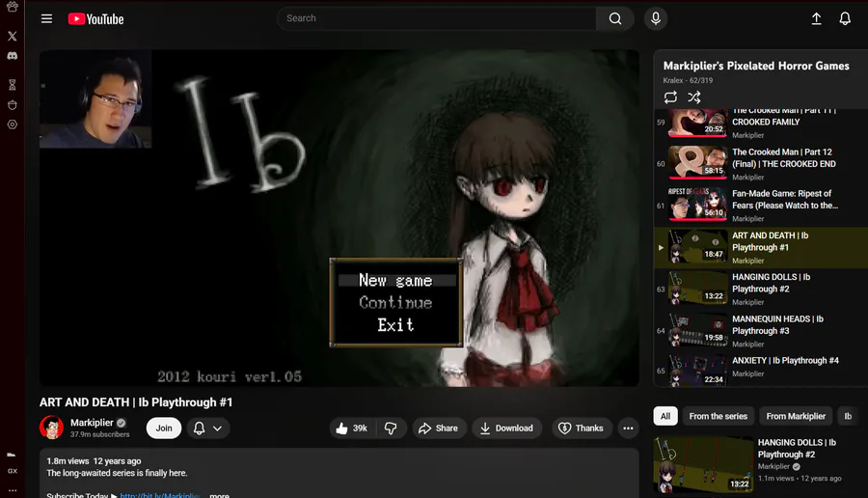This screenshot has height=498, width=868.
Task: Select the 'From the series' chip
Action: coord(718,416)
